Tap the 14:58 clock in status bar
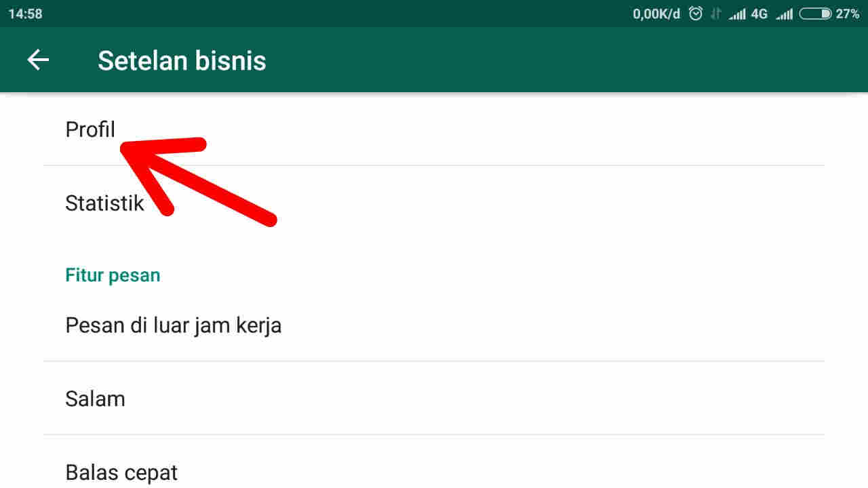 pyautogui.click(x=25, y=14)
